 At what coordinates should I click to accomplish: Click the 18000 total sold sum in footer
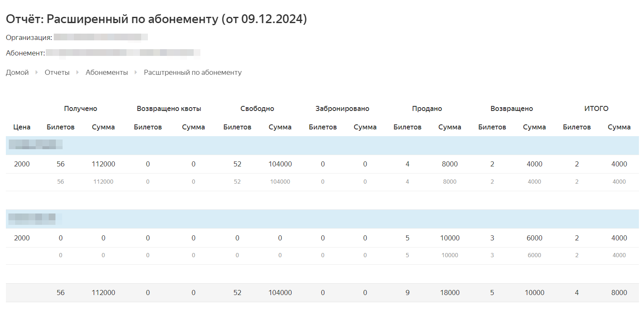(x=450, y=293)
